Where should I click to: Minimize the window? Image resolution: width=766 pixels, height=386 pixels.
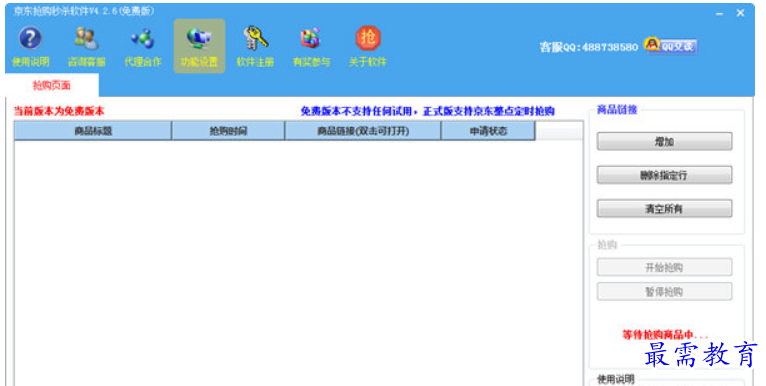coord(719,14)
